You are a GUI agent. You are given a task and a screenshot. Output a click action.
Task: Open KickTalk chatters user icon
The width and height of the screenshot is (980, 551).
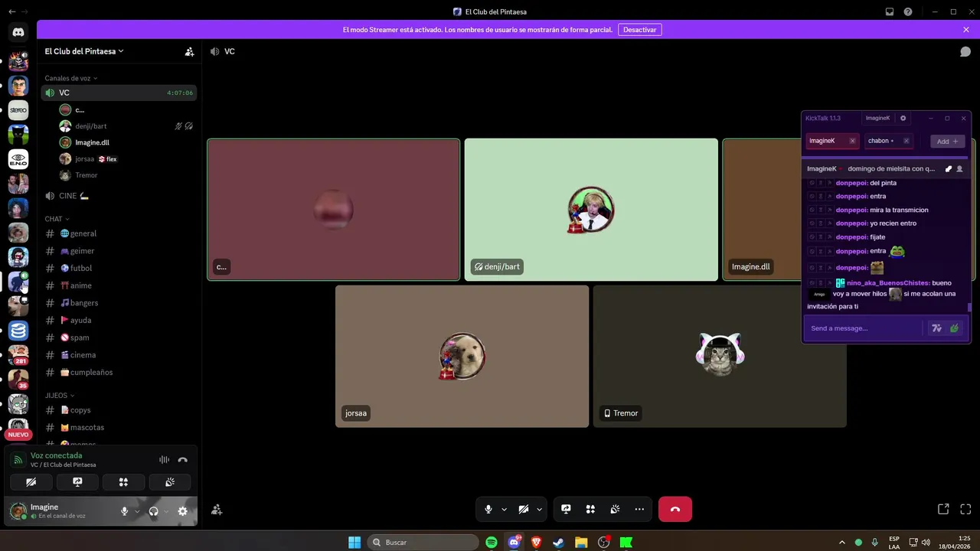click(959, 168)
